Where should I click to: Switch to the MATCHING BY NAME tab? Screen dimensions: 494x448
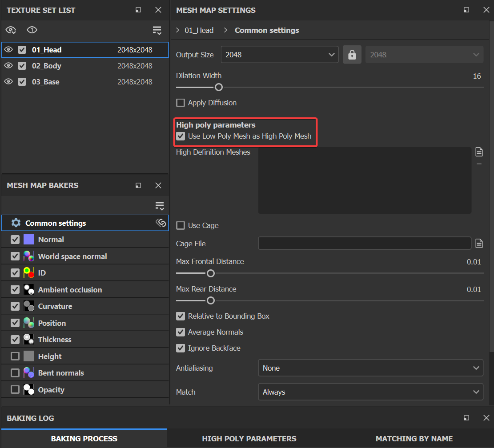coord(414,439)
